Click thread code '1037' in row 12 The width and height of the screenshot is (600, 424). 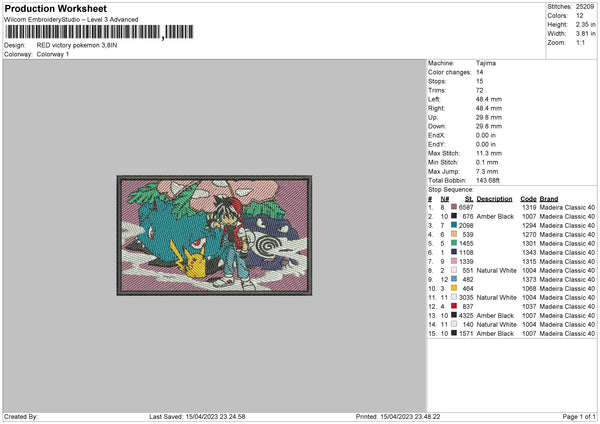(x=529, y=307)
